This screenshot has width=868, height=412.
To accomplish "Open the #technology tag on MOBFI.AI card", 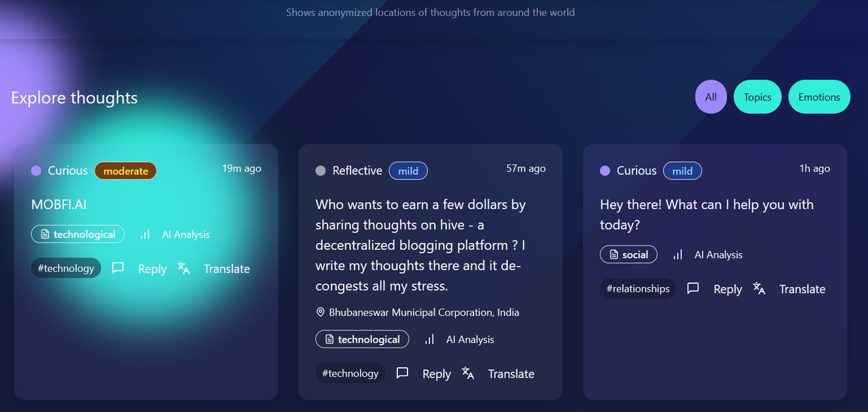I will tap(66, 268).
